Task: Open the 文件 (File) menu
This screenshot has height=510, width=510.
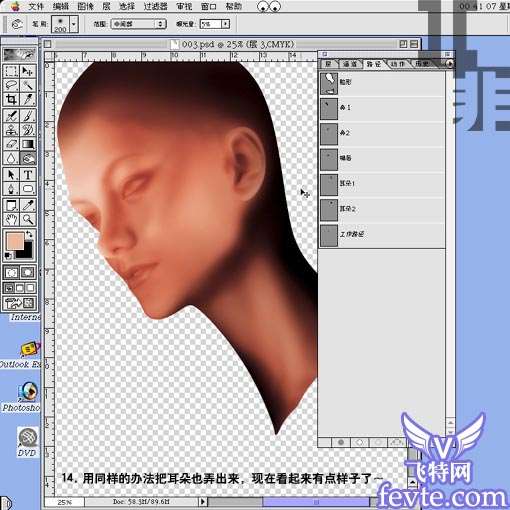Action: (36, 6)
